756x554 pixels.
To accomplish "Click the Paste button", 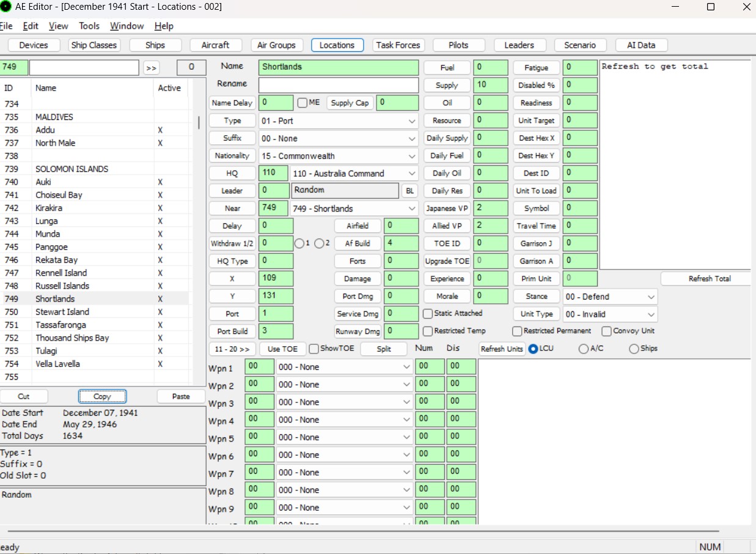I will click(x=181, y=396).
